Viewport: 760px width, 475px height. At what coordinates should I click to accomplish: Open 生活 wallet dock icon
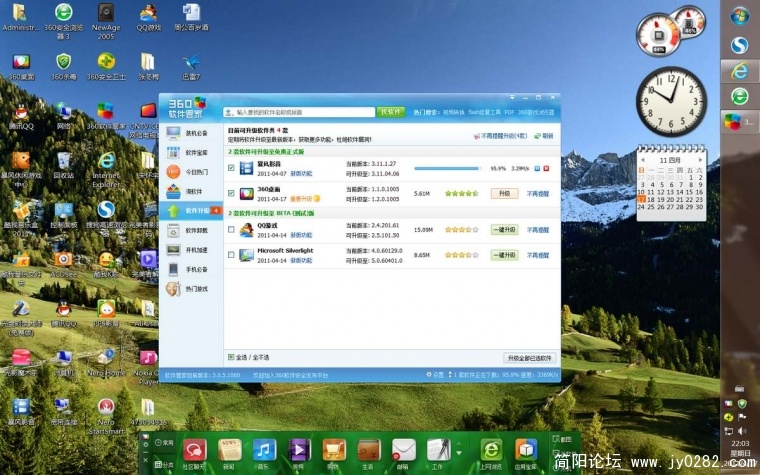369,455
